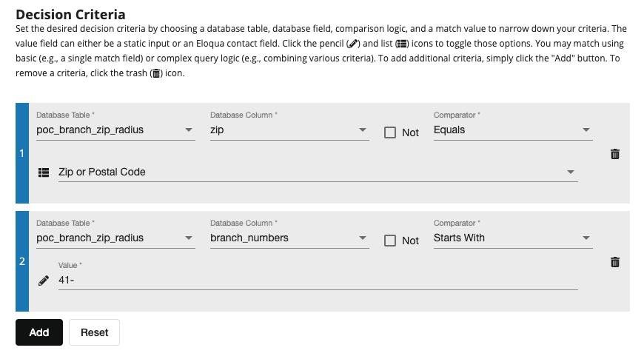Select criteria number 2 blue bar
This screenshot has width=644, height=359.
22,261
